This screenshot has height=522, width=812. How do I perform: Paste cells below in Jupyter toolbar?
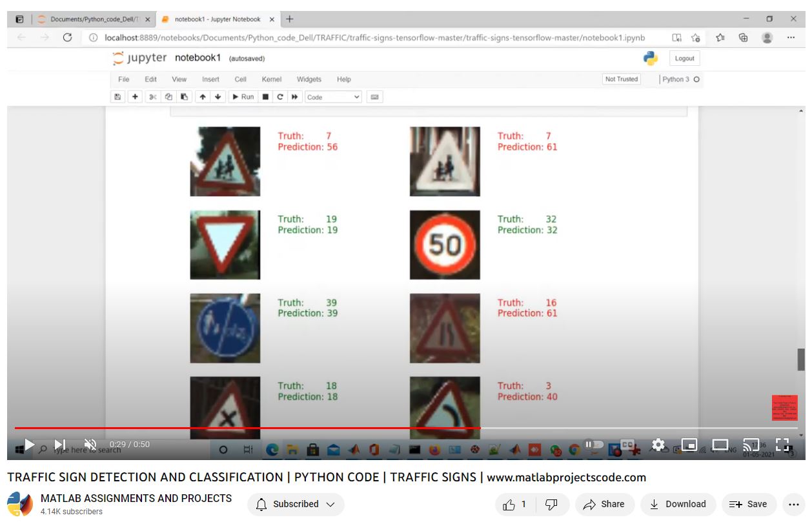click(x=185, y=97)
